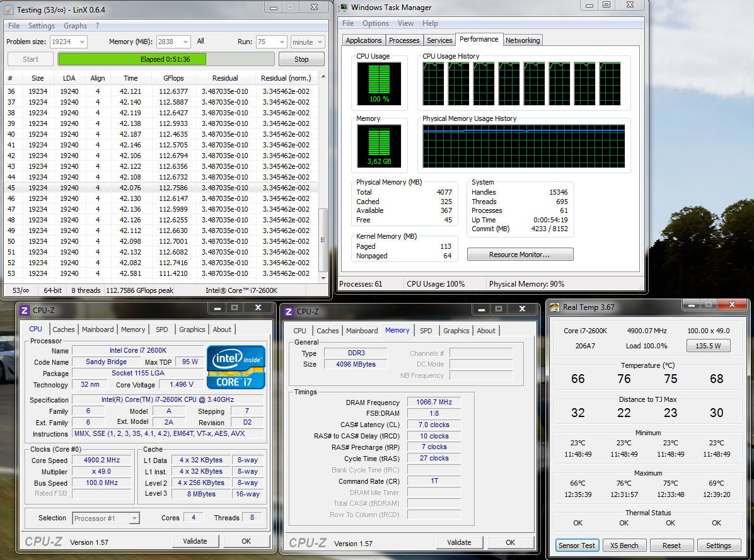Click the Real Temp title bar icon
Image resolution: width=754 pixels, height=560 pixels.
pos(554,307)
